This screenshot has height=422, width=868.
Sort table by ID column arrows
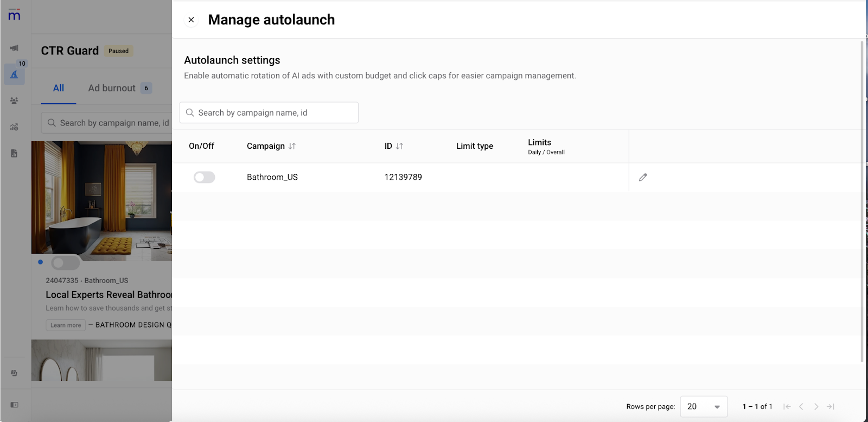coord(399,146)
